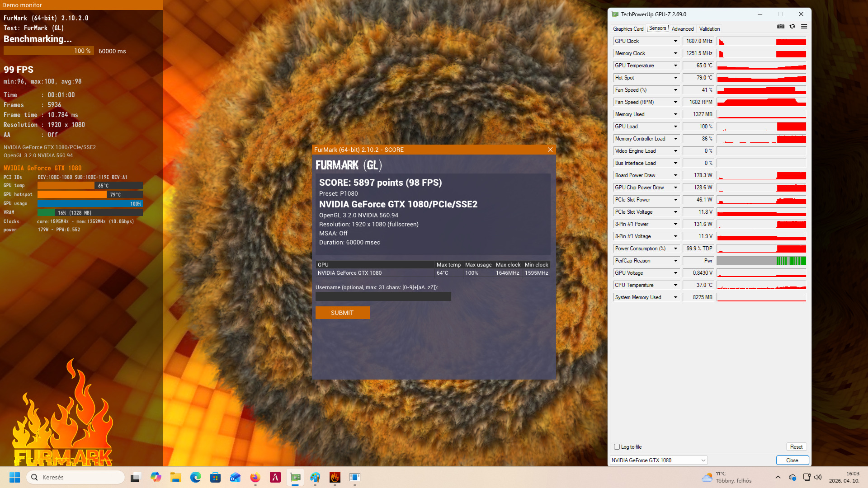This screenshot has width=868, height=488.
Task: Click the GPU-Z screenshot camera icon
Action: (780, 27)
